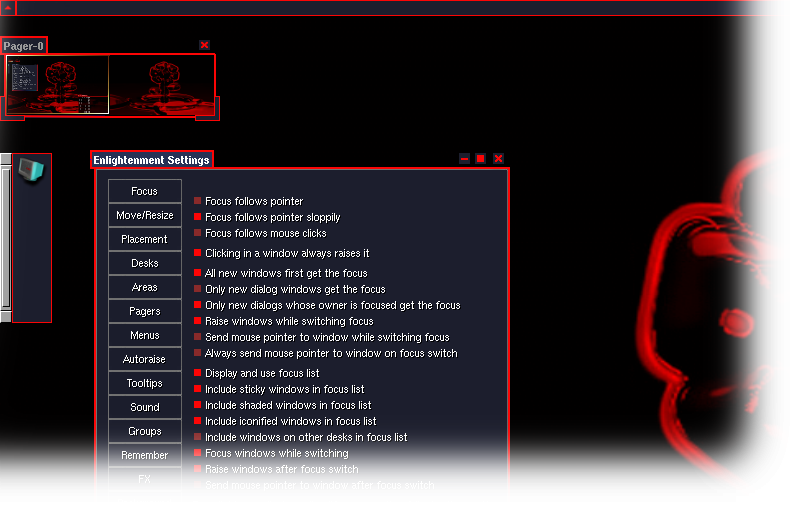
Task: Open the Pagers settings tab
Action: (x=145, y=311)
